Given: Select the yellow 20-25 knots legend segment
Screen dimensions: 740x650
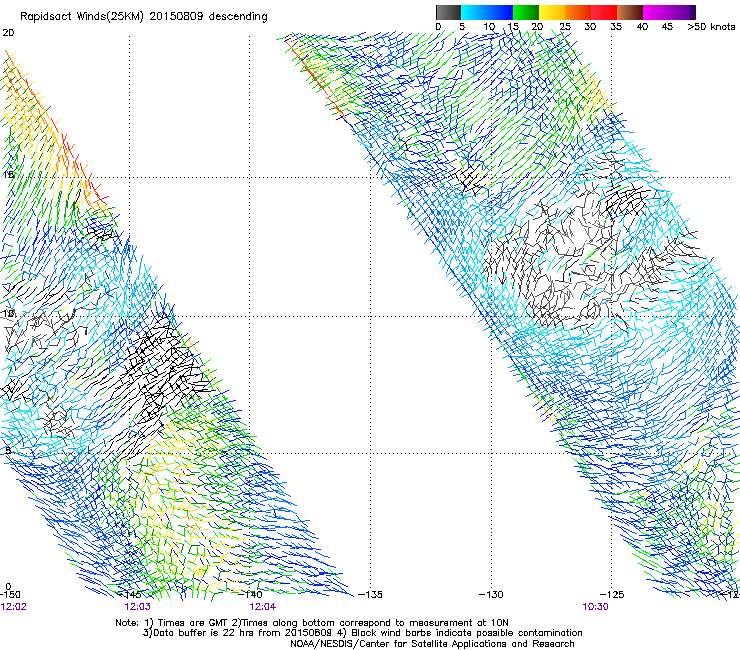Looking at the screenshot, I should (x=552, y=12).
